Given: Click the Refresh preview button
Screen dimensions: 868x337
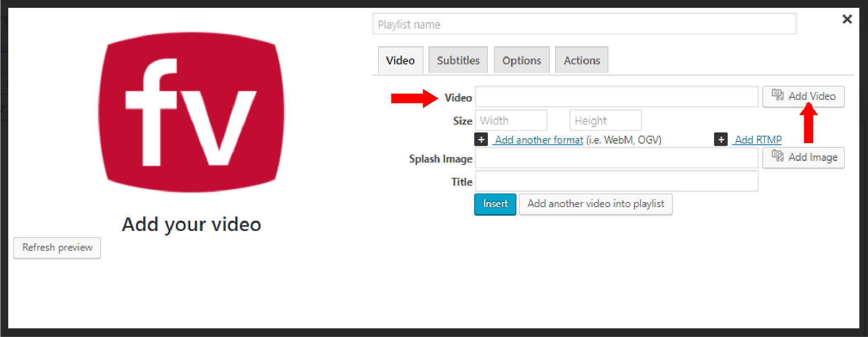Looking at the screenshot, I should click(57, 248).
